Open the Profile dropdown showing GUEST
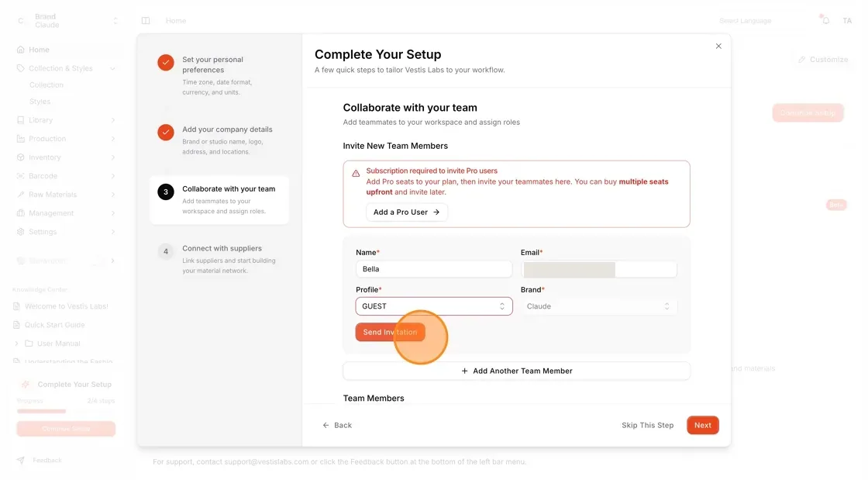868x480 pixels. click(434, 306)
